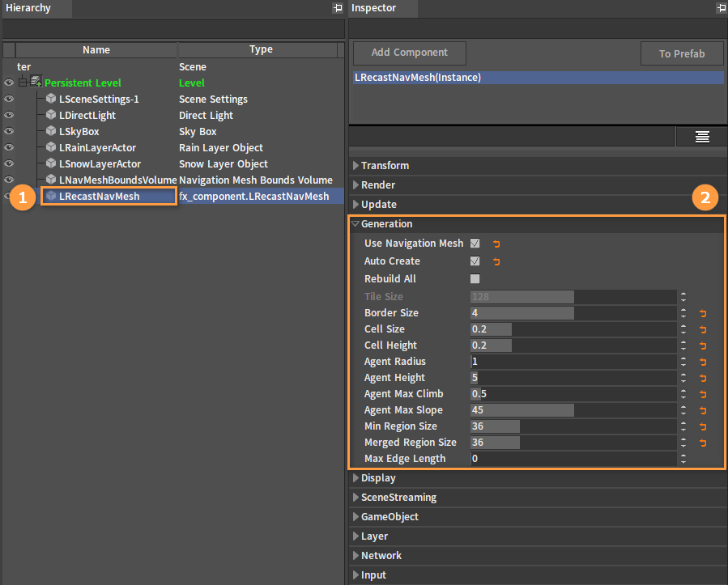
Task: Open the Inspector list options icon
Action: pyautogui.click(x=702, y=137)
